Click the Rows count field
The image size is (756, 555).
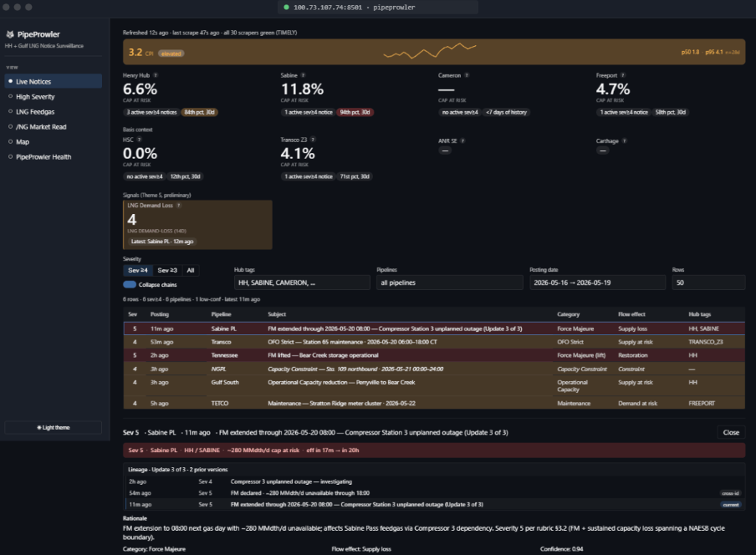pos(708,283)
